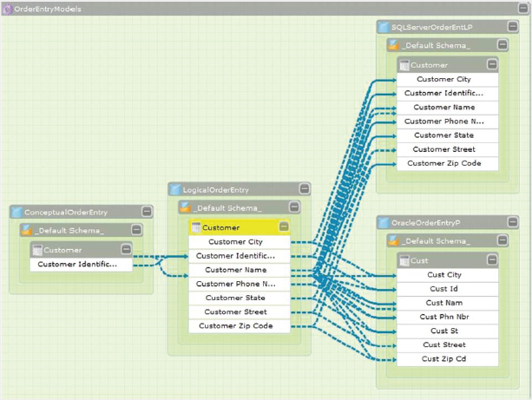Select Customer Zip Code in LogicalOrderEntry table
Screen dimensions: 532x400
pos(240,326)
